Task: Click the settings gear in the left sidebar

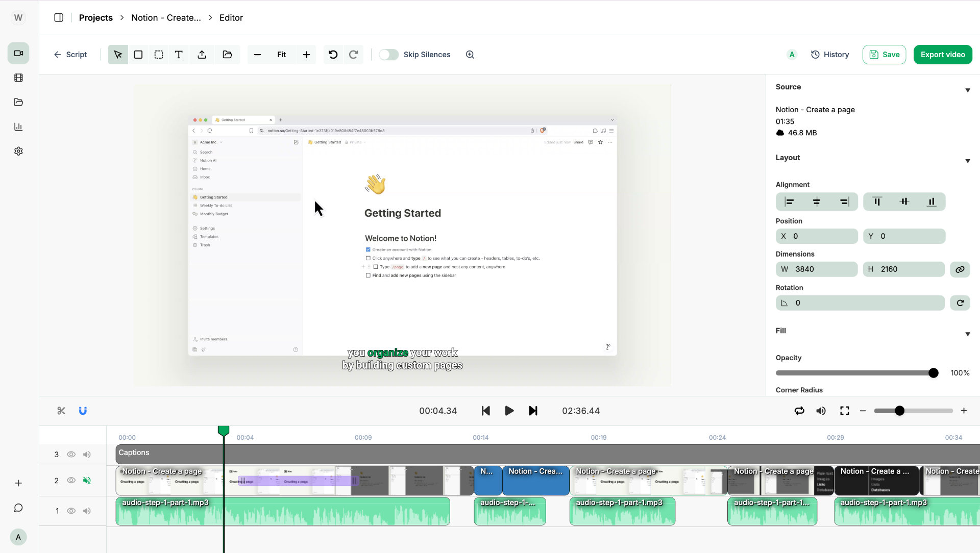Action: [18, 151]
